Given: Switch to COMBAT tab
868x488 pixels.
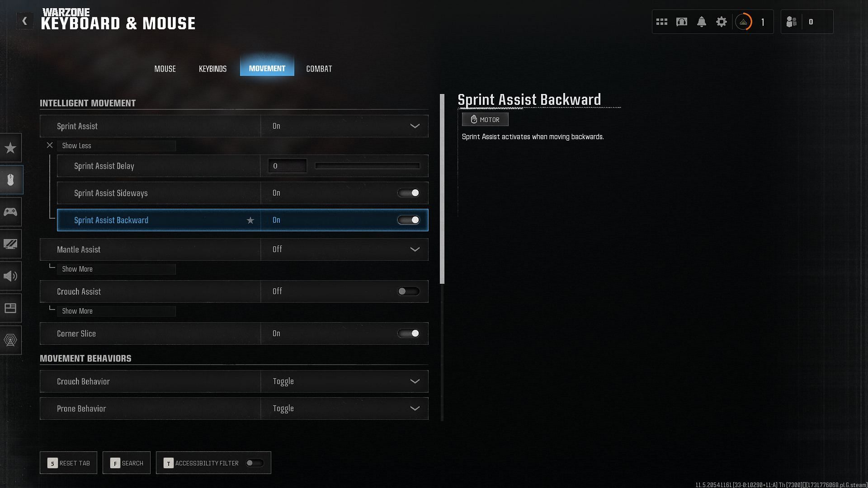Looking at the screenshot, I should tap(320, 69).
